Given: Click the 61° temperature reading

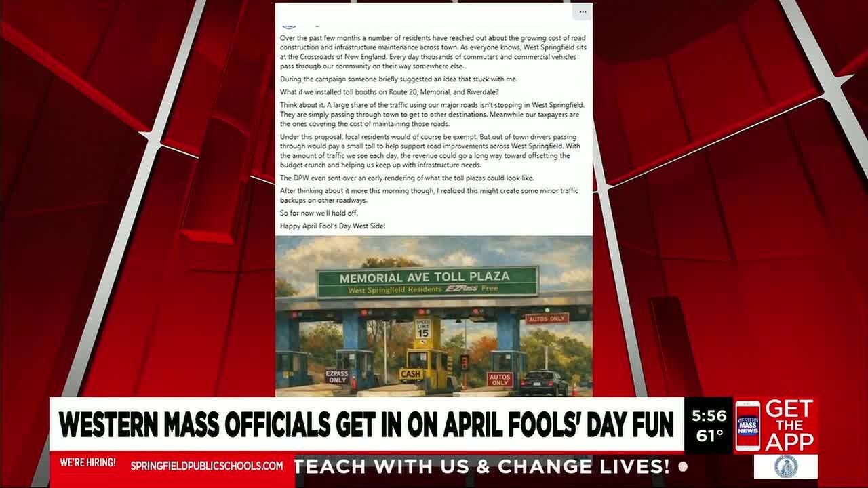Looking at the screenshot, I should [x=709, y=436].
